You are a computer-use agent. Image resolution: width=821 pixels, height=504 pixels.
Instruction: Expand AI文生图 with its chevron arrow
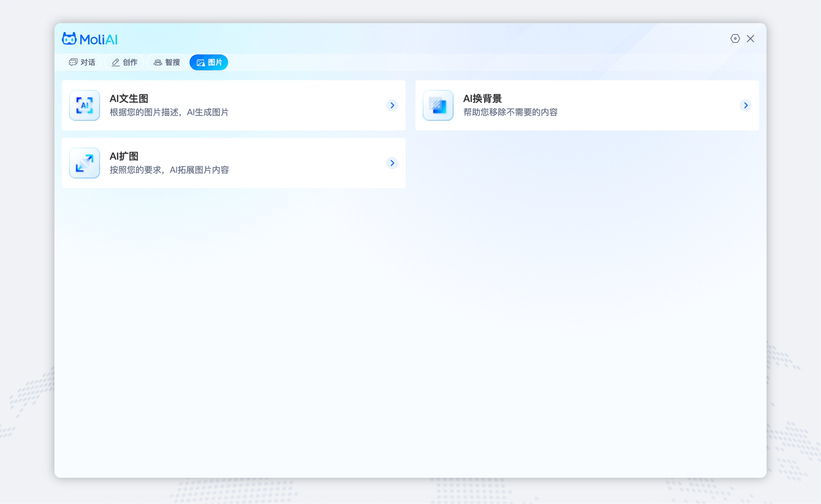point(392,105)
